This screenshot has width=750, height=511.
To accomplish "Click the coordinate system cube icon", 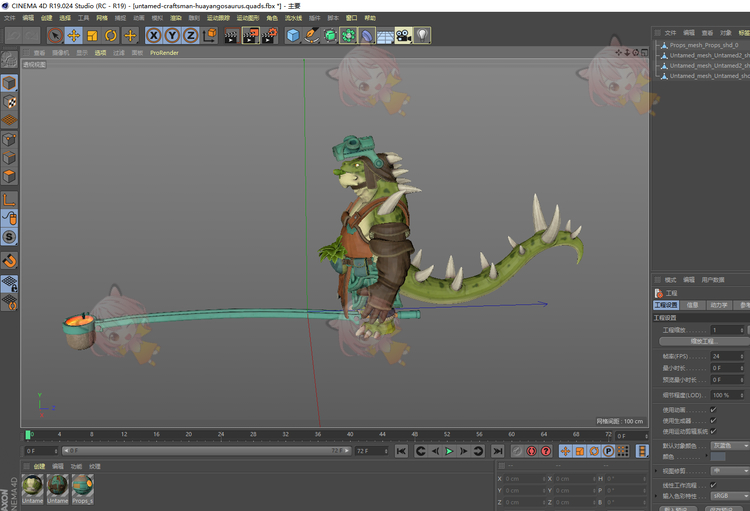I will click(x=210, y=35).
